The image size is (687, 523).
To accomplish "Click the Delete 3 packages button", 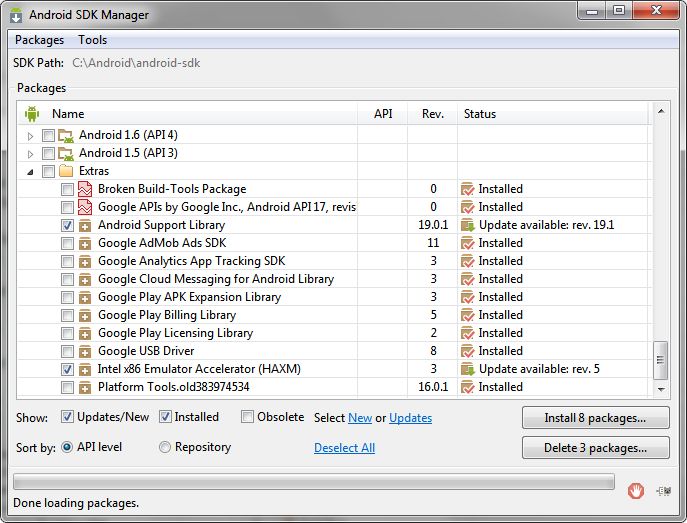I will [x=595, y=448].
